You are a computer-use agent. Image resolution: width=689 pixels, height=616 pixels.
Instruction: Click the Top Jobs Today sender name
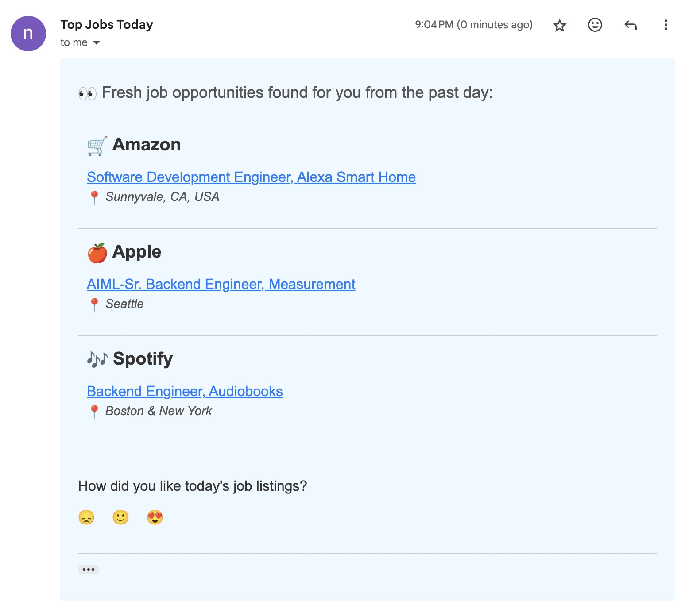pos(106,25)
